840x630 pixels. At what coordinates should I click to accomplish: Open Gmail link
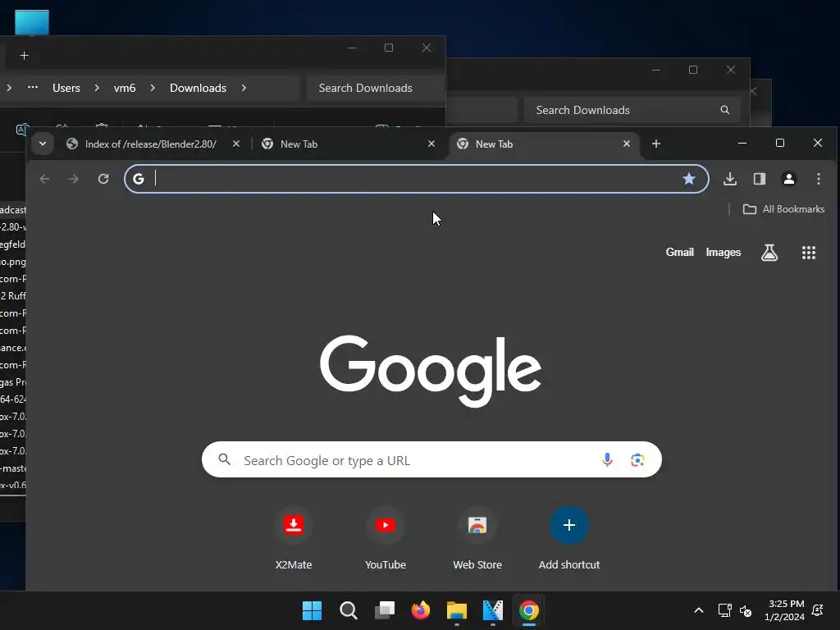point(679,253)
